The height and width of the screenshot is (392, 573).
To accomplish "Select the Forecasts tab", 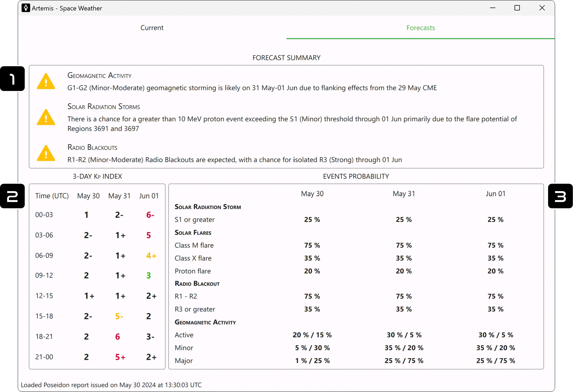I will click(420, 28).
